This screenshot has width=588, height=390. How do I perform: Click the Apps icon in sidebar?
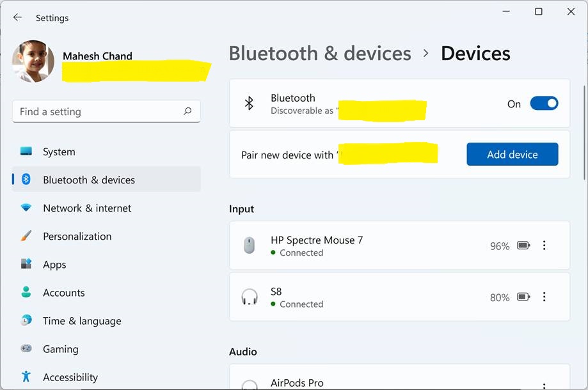pos(26,264)
